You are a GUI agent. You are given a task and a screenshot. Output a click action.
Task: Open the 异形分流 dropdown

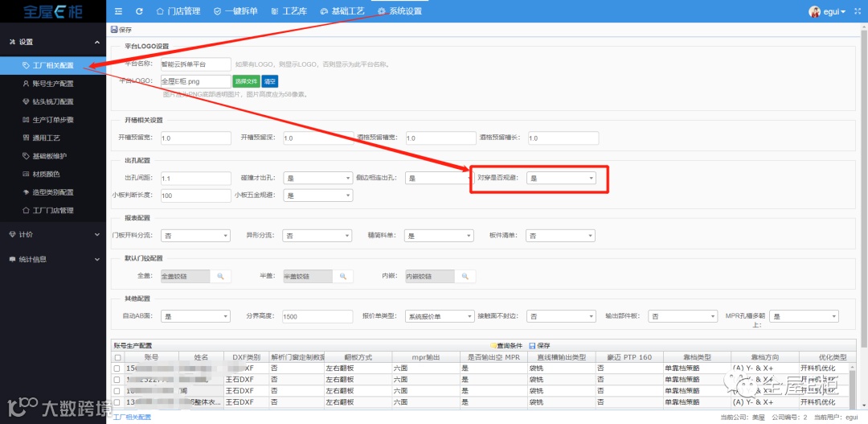pos(317,236)
